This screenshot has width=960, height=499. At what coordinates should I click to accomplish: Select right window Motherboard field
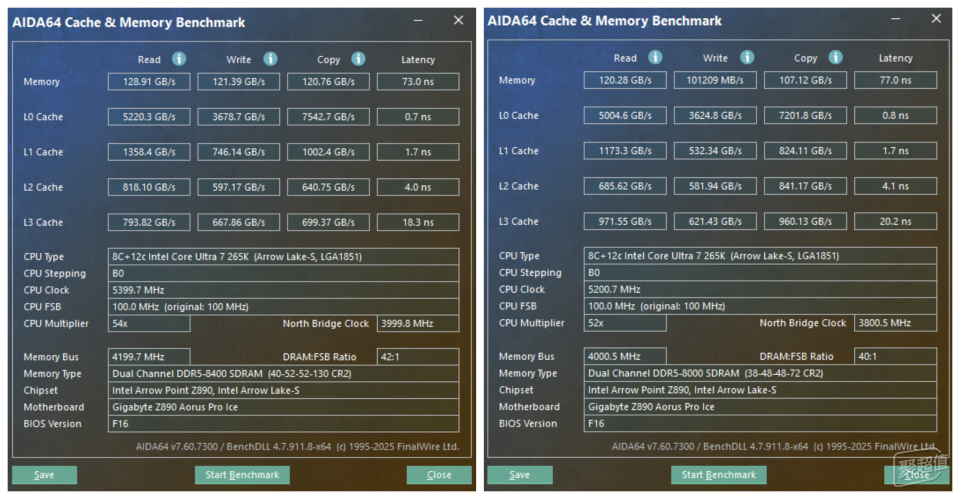point(760,407)
